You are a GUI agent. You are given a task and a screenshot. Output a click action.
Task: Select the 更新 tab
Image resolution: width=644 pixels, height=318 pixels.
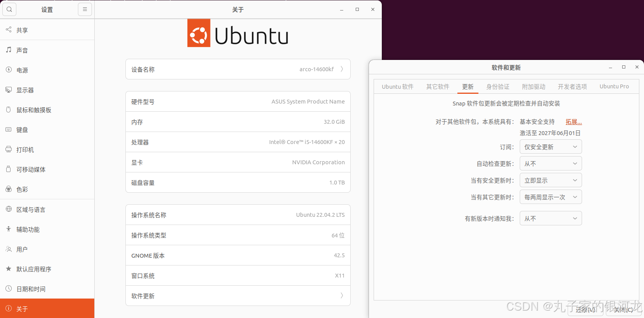click(468, 86)
